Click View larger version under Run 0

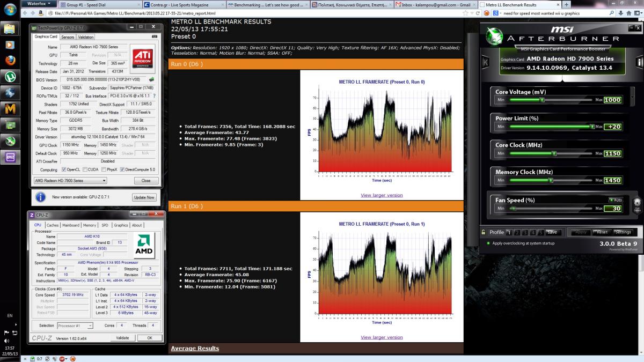pos(382,195)
